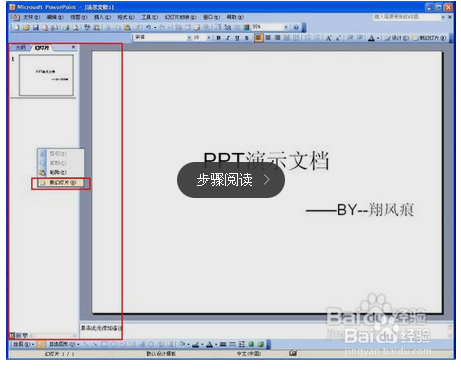The height and width of the screenshot is (369, 461).
Task: Open the Slide Show (幻灯片放映) menu
Action: (180, 17)
